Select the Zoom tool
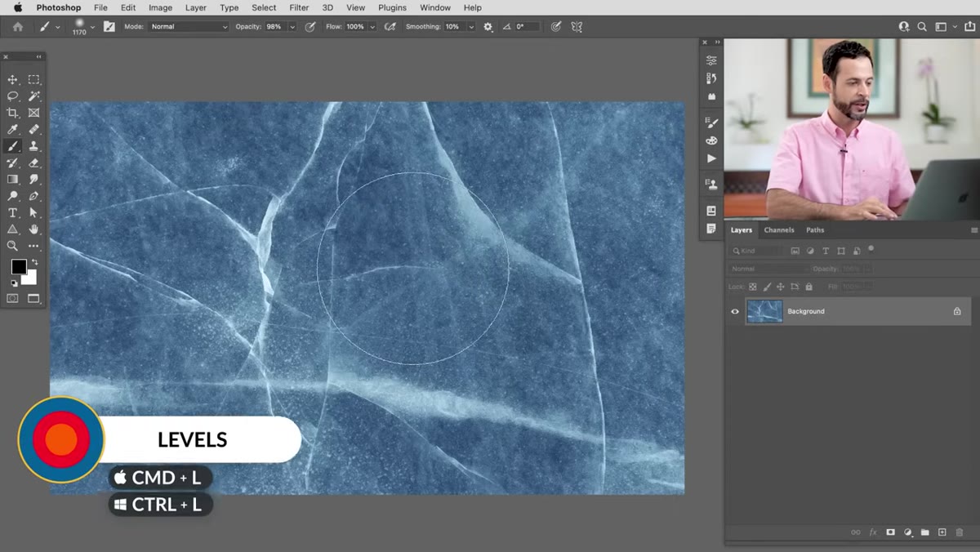The height and width of the screenshot is (552, 980). 13,245
